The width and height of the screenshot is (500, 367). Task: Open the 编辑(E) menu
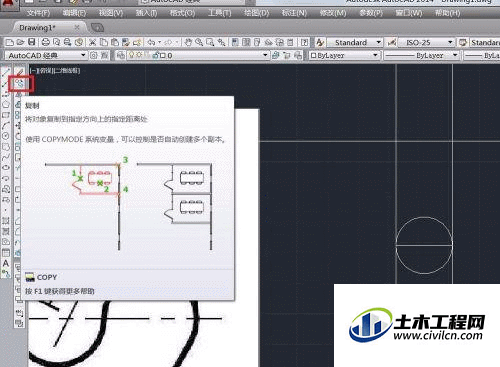74,13
